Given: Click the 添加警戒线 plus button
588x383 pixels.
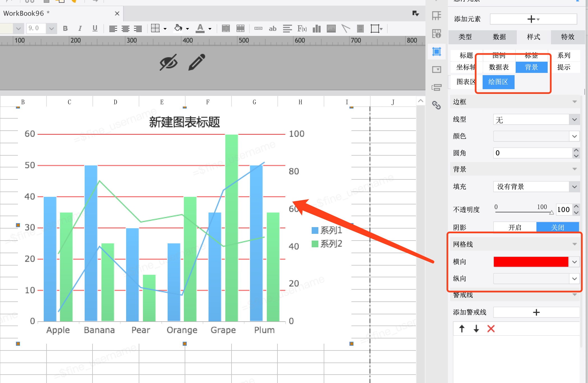Looking at the screenshot, I should tap(536, 312).
